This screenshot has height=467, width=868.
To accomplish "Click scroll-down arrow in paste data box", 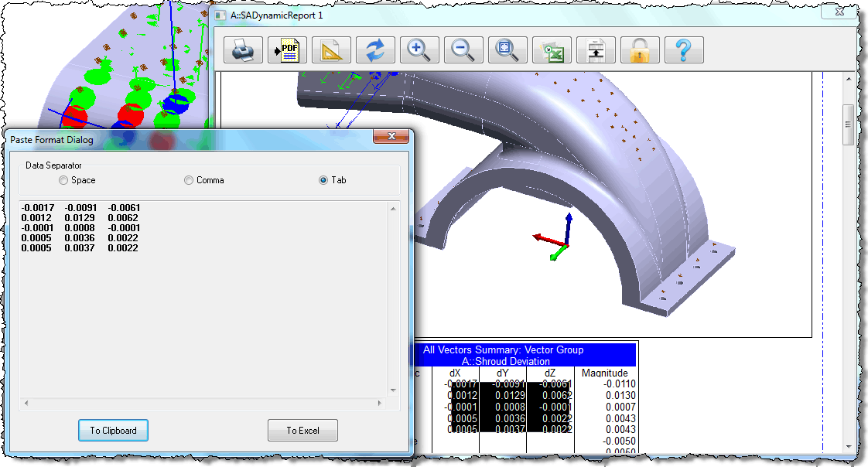I will pos(393,390).
